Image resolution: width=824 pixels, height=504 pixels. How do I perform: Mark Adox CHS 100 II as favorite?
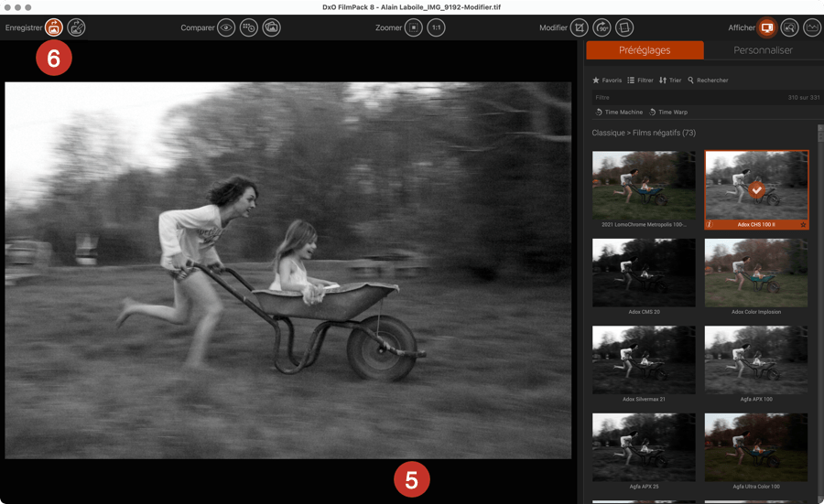[803, 224]
